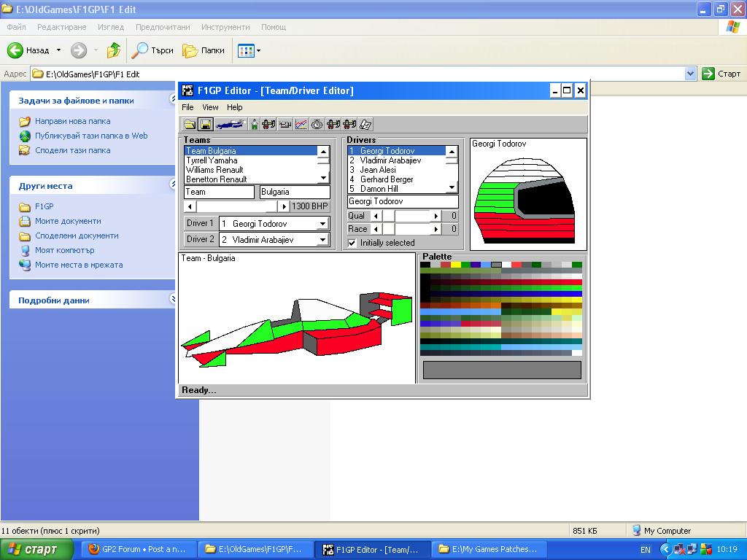Select Gerhard Berger in the Drivers list
This screenshot has height=560, width=747.
[x=386, y=179]
